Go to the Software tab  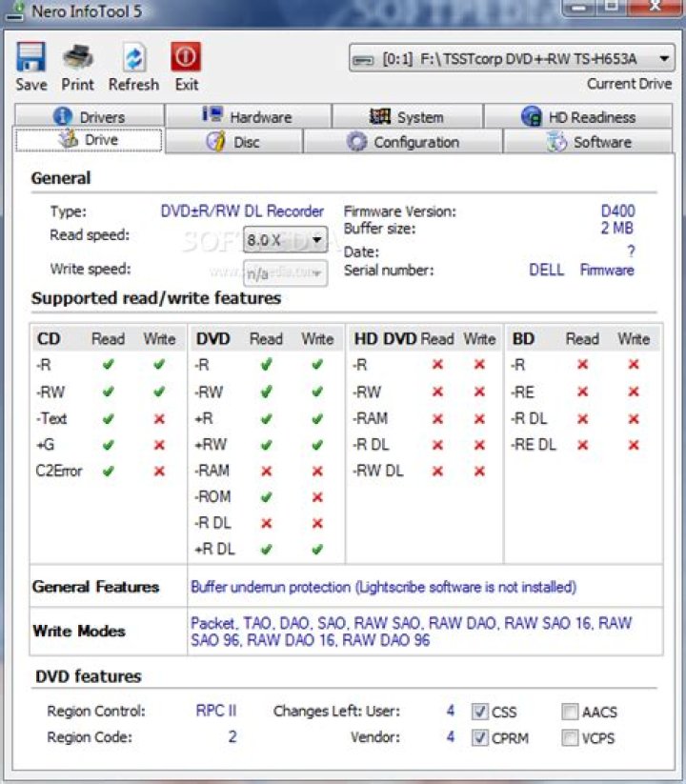589,142
